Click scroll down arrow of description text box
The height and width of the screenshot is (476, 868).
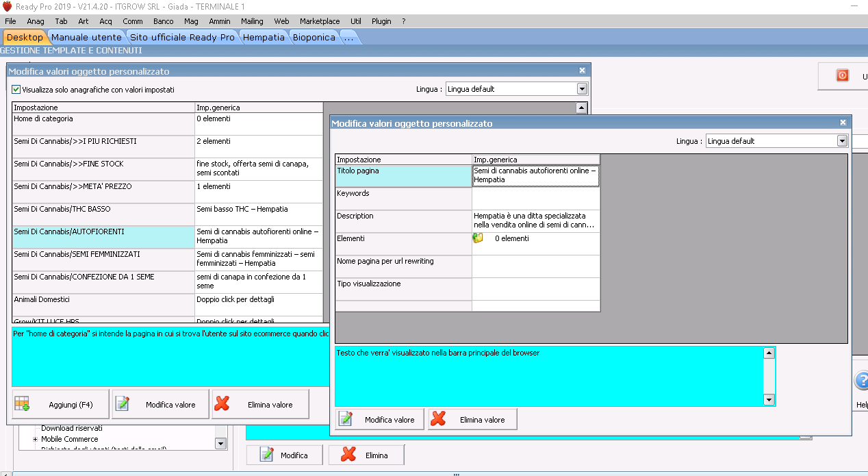click(x=769, y=400)
